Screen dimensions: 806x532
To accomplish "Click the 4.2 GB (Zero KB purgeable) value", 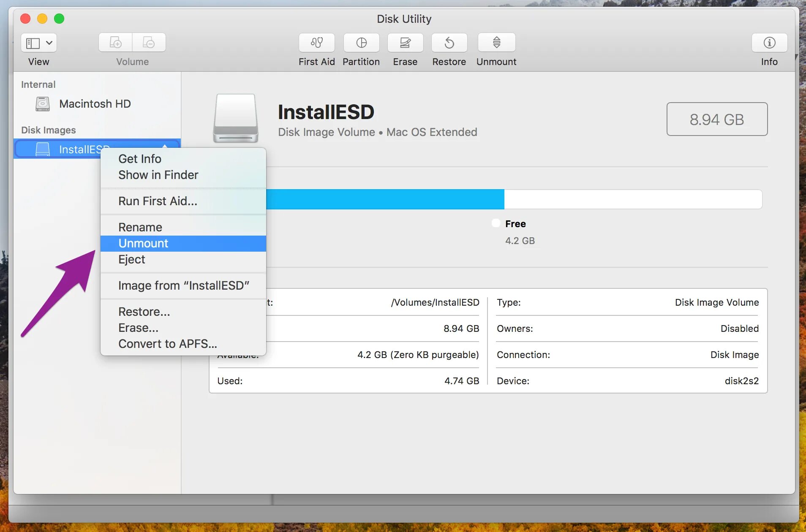I will coord(418,355).
